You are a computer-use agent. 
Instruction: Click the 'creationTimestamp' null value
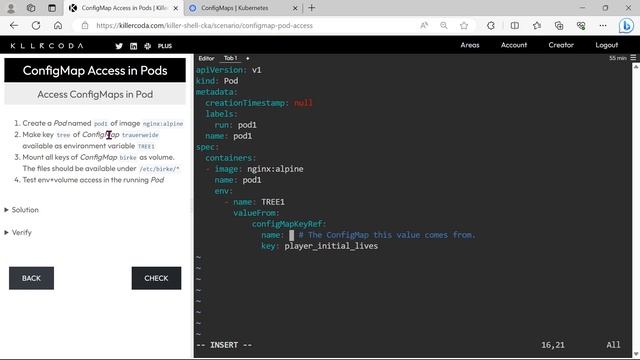[x=303, y=102]
